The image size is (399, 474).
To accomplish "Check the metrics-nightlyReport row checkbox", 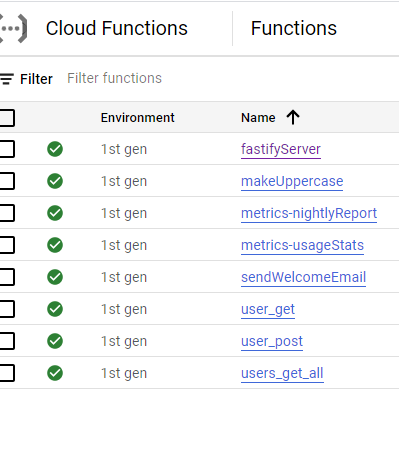I will coord(7,213).
